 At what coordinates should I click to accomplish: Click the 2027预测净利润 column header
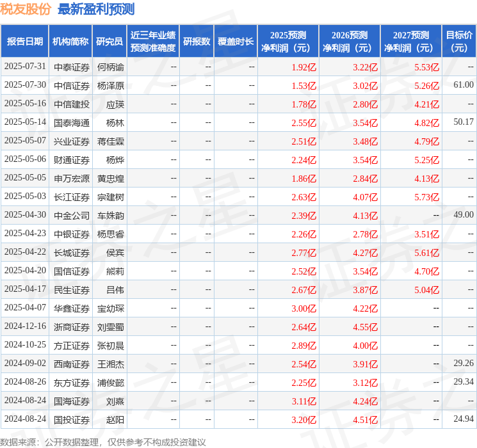pyautogui.click(x=411, y=42)
